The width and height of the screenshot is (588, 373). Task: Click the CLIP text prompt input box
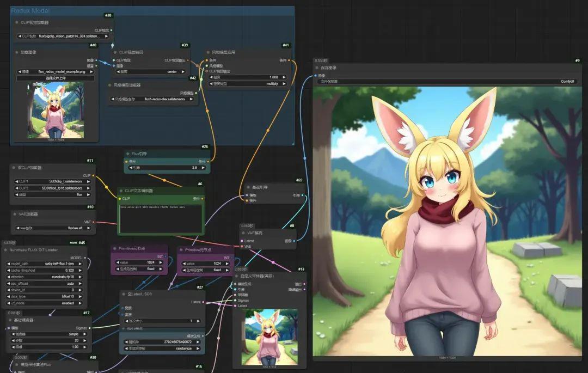tap(161, 219)
